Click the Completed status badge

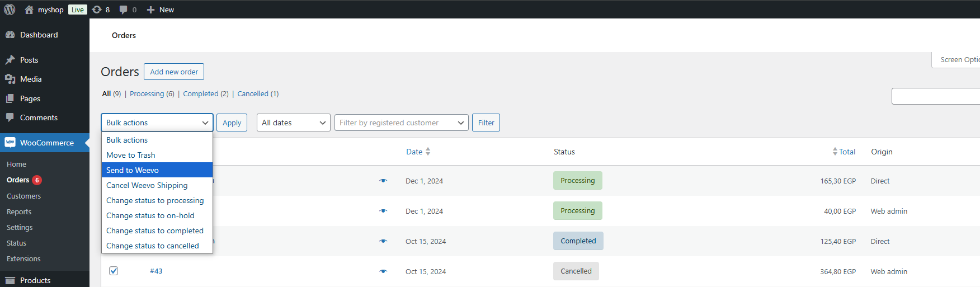(578, 241)
